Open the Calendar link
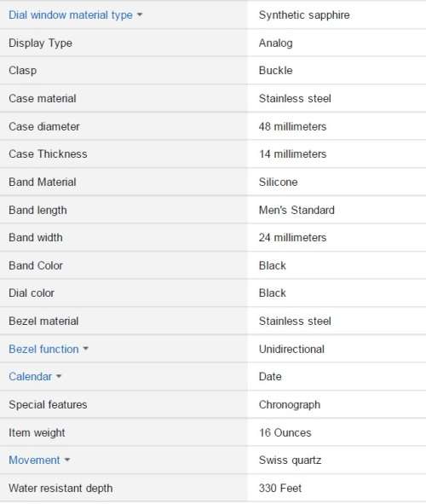The width and height of the screenshot is (426, 504). 30,376
